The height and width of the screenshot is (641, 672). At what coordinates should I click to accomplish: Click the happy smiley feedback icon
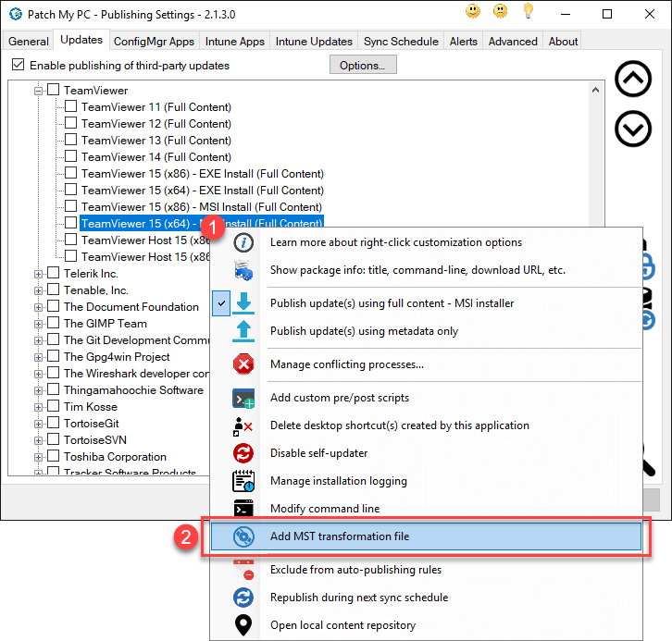coord(473,11)
